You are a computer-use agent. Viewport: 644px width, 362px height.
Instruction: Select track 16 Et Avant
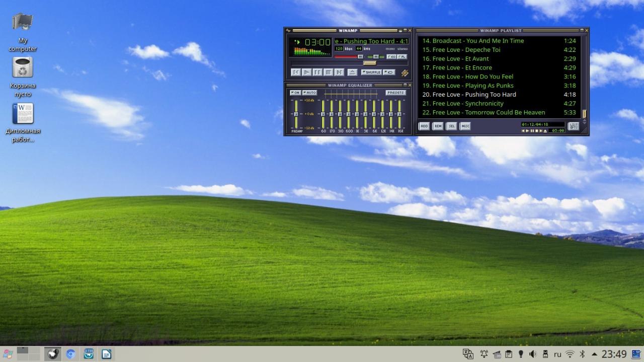499,59
